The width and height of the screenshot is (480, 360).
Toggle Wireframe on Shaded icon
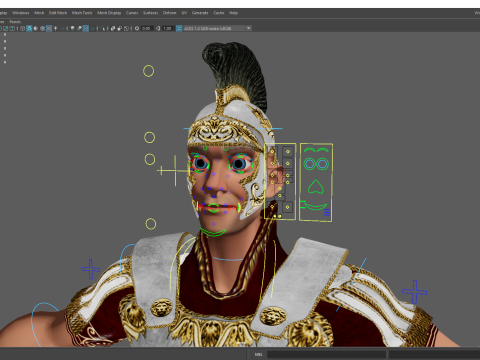click(x=42, y=28)
